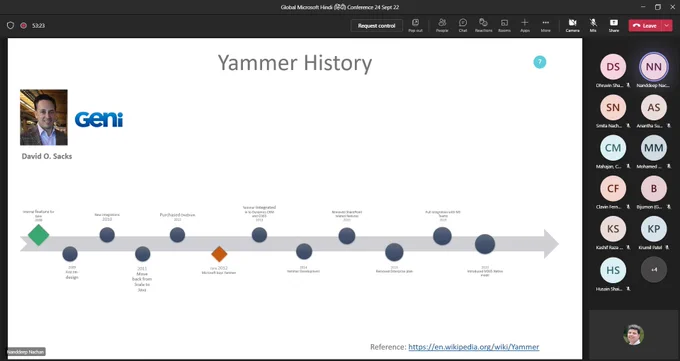Image resolution: width=680 pixels, height=361 pixels.
Task: Select the NN participant avatar
Action: (x=654, y=67)
